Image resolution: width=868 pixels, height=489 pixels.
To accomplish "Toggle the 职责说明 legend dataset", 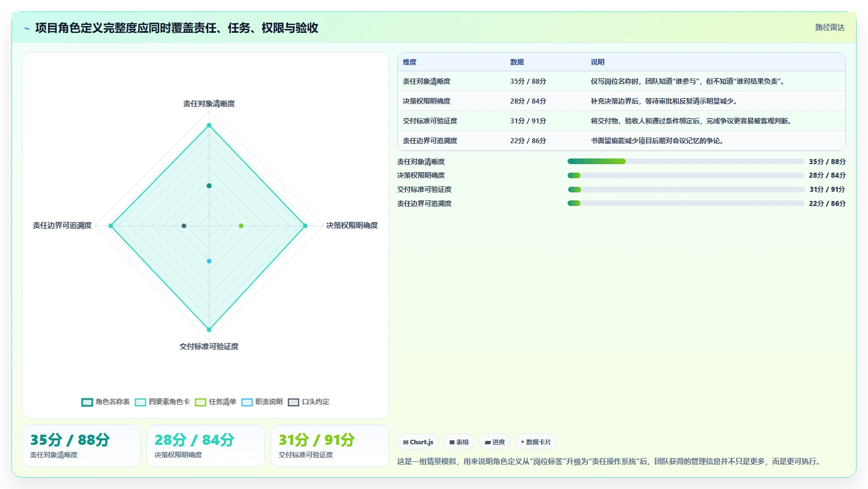I will [262, 402].
